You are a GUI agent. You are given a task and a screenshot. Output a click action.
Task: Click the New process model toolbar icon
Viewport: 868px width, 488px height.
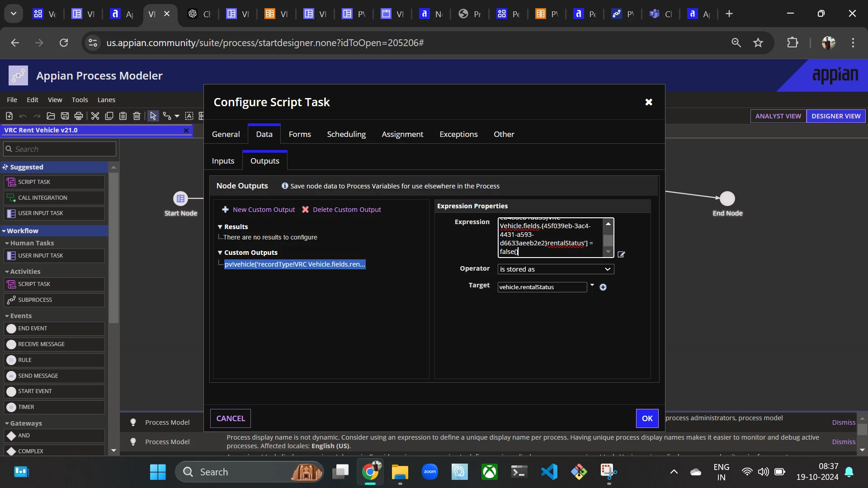coord(9,116)
